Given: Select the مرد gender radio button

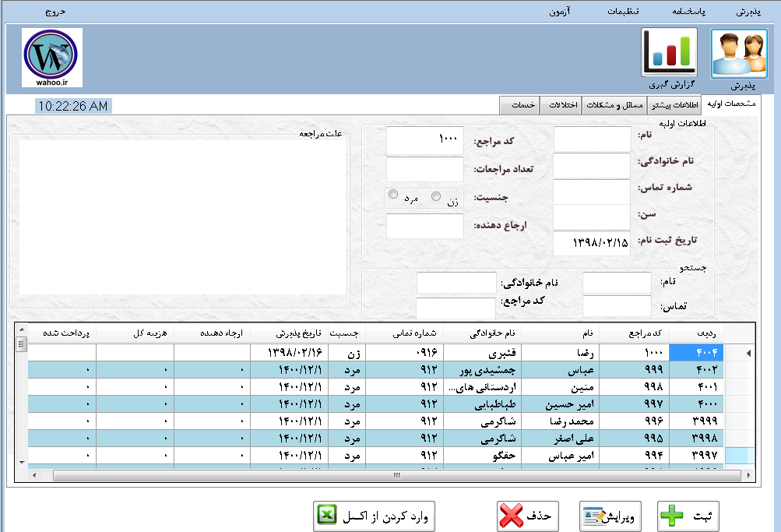Looking at the screenshot, I should point(393,195).
